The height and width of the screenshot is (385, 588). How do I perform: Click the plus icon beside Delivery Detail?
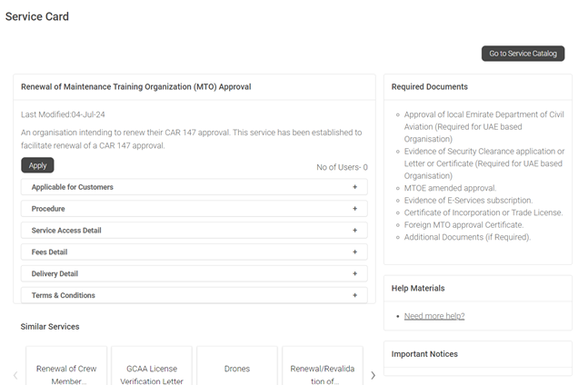(354, 274)
